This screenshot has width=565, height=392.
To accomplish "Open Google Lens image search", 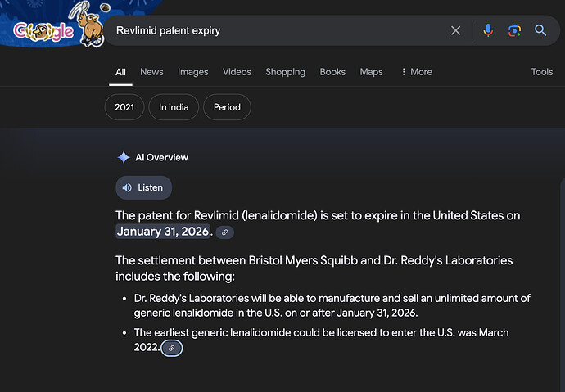I will [x=514, y=30].
